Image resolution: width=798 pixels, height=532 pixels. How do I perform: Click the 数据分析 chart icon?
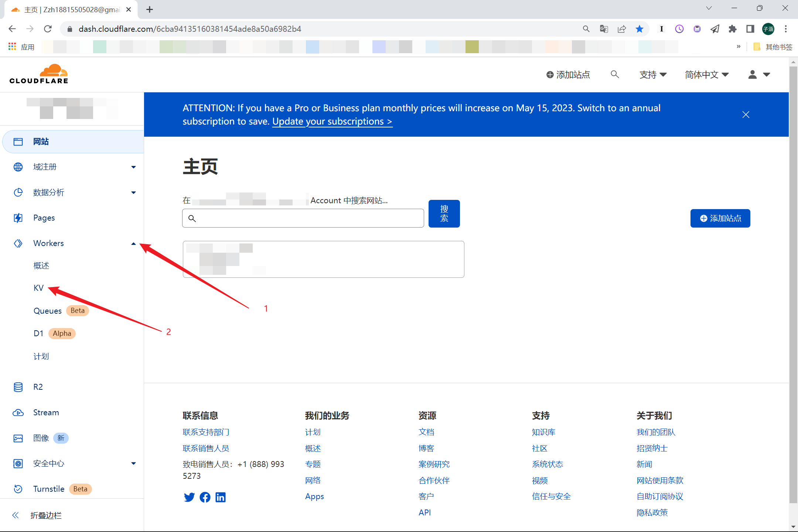[18, 192]
